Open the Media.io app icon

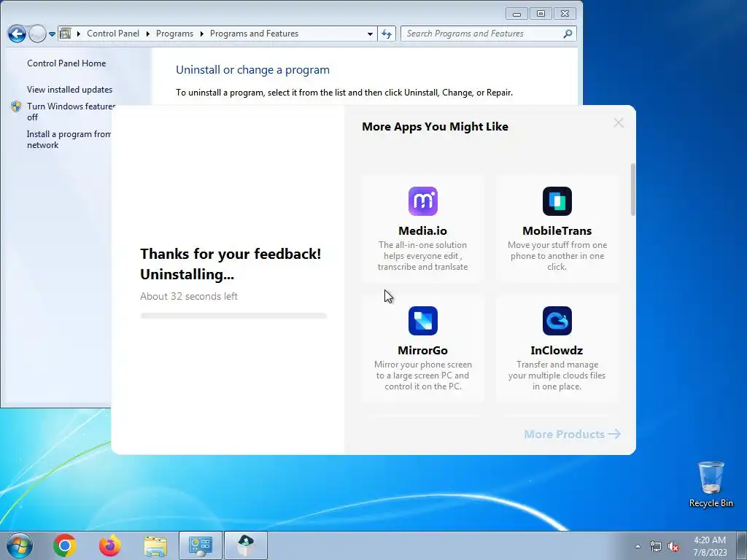(422, 201)
